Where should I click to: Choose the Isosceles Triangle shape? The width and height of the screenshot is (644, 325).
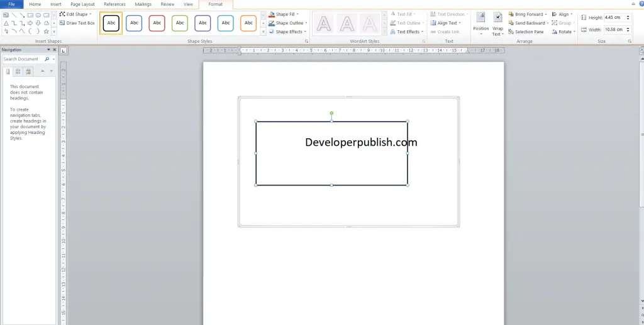pyautogui.click(x=6, y=23)
